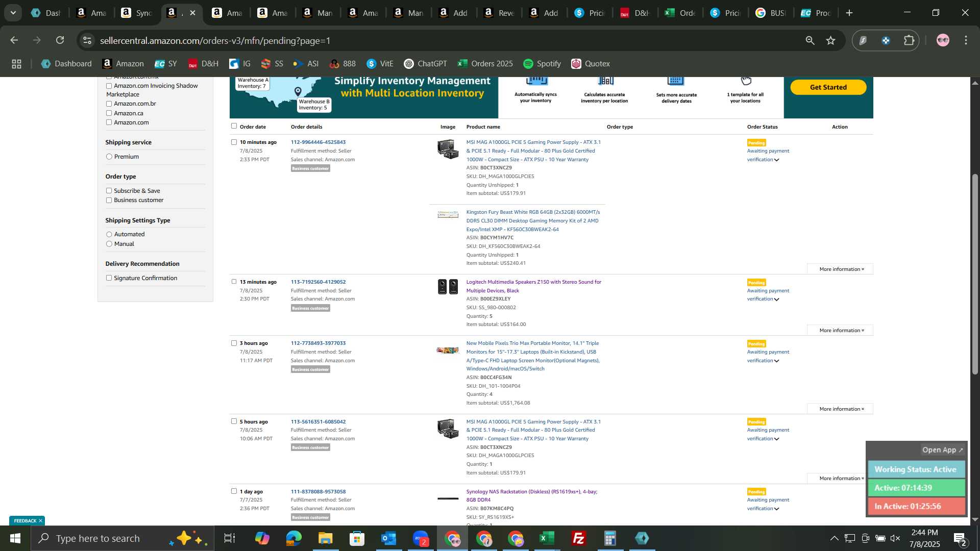The height and width of the screenshot is (551, 980).
Task: Open order link 113-5616351-6085042
Action: point(318,422)
